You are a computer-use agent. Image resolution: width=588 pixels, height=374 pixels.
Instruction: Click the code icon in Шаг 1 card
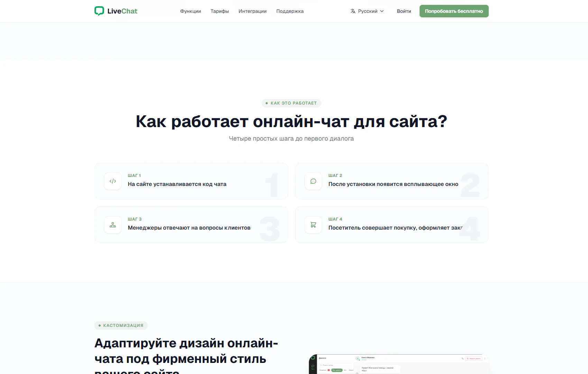click(x=113, y=181)
